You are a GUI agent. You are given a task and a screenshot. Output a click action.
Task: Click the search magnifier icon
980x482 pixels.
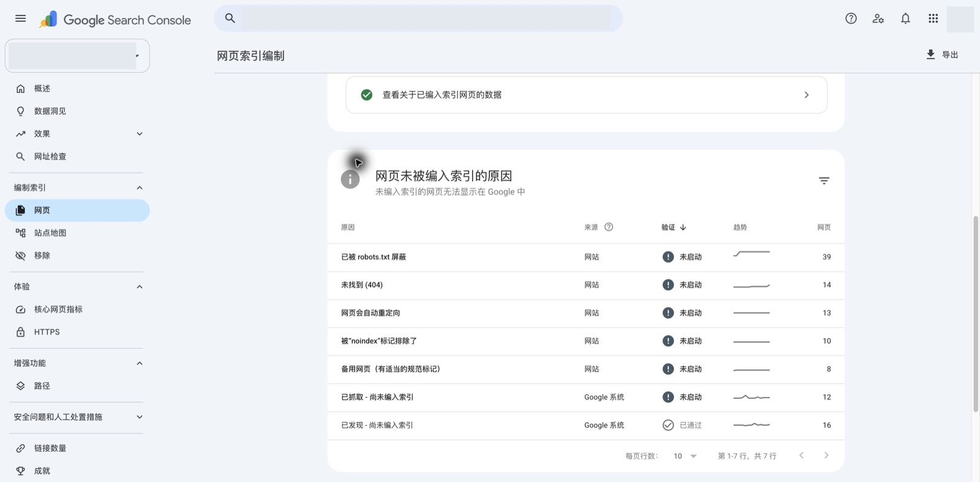click(x=230, y=18)
